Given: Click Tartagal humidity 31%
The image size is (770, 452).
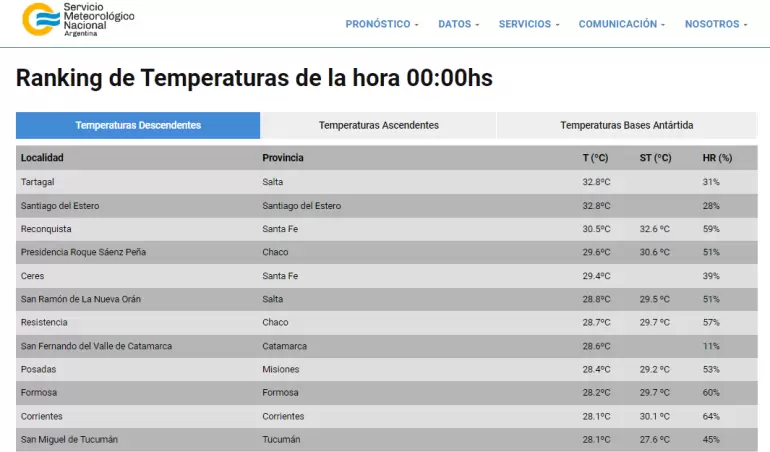Looking at the screenshot, I should (x=711, y=182).
